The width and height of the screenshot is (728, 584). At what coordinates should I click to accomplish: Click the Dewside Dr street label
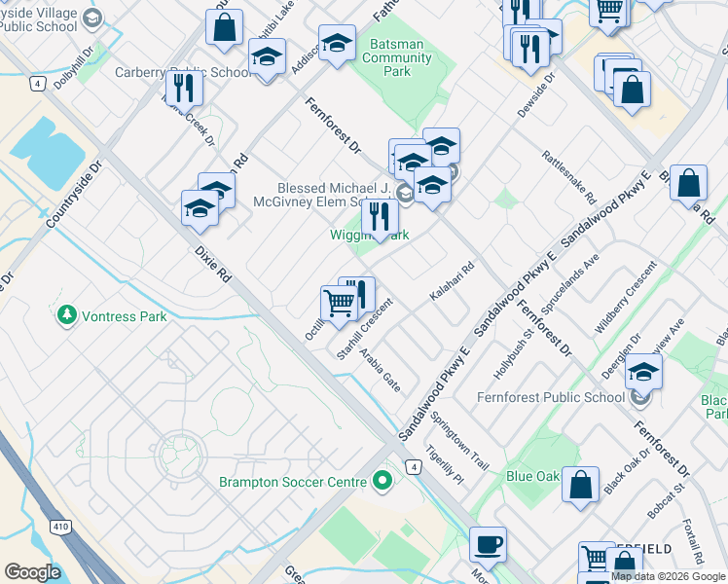tap(536, 94)
